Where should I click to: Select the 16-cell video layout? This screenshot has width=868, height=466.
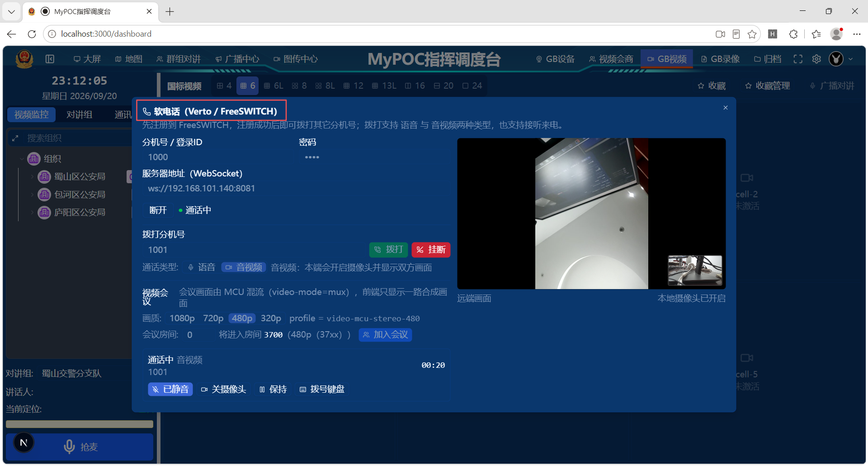point(415,86)
